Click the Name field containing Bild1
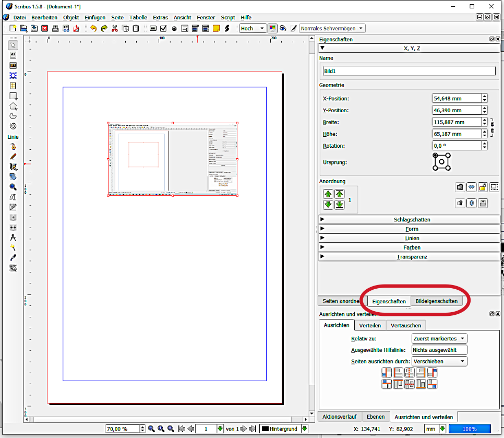Image resolution: width=504 pixels, height=438 pixels. coord(409,72)
